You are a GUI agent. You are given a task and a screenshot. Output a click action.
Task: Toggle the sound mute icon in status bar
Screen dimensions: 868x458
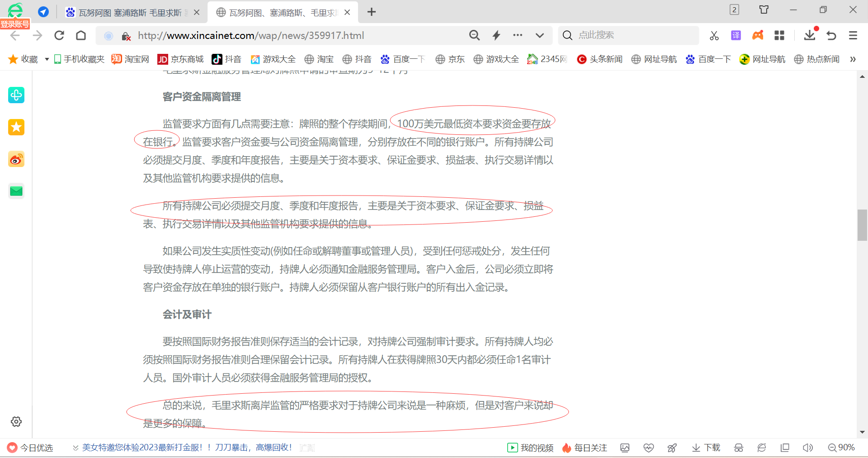(x=807, y=448)
